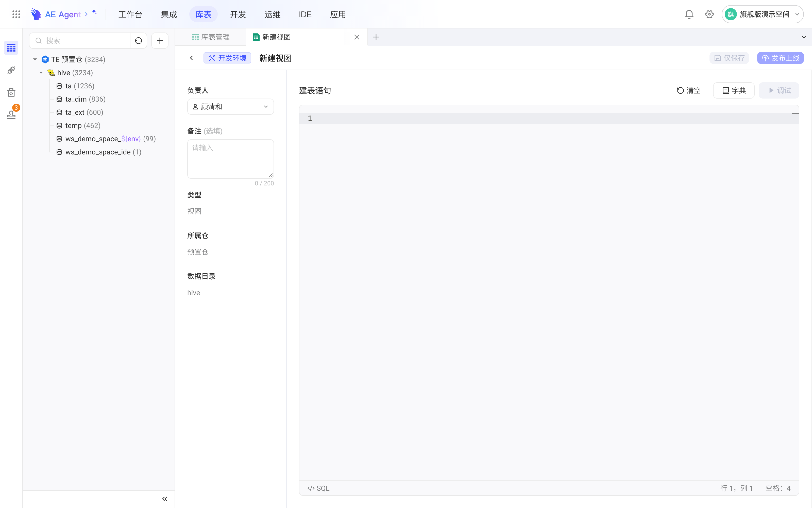Expand the tab list chevron

coord(804,37)
